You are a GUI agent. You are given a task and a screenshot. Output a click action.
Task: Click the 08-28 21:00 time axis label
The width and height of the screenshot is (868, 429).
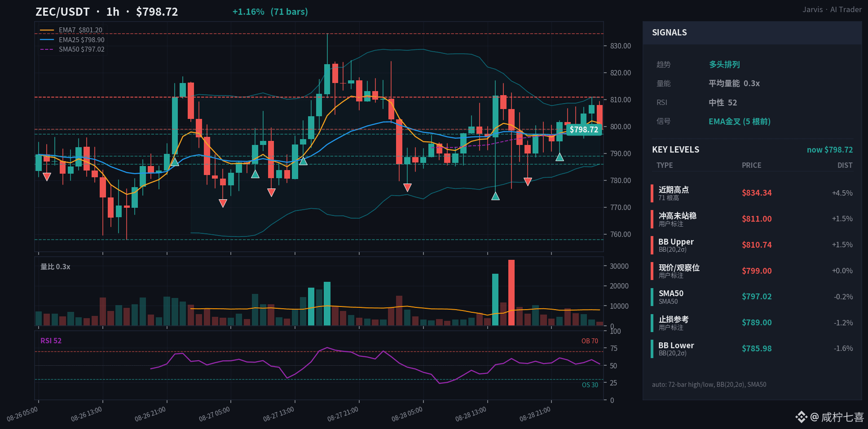click(535, 414)
